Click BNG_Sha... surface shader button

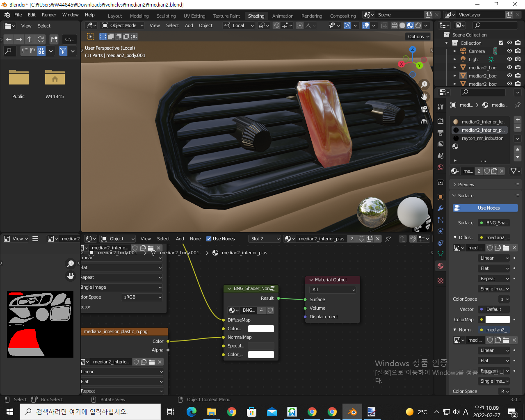point(495,223)
